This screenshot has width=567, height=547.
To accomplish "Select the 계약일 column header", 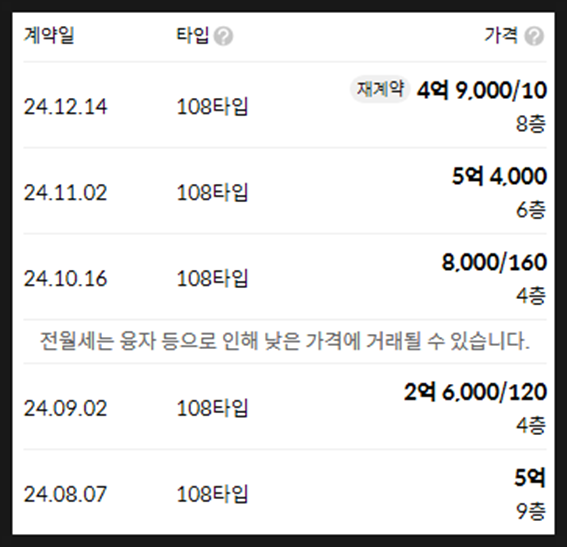I will click(49, 36).
